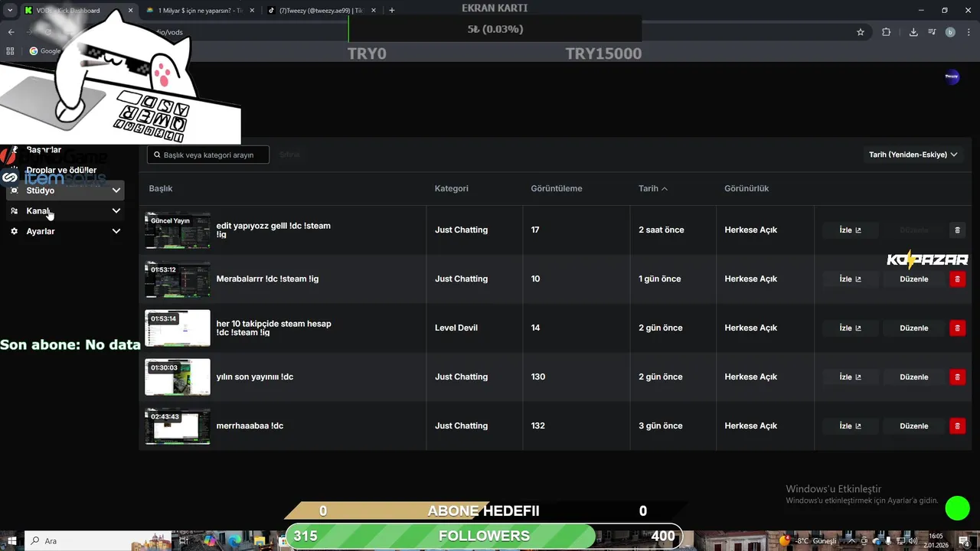The image size is (980, 551).
Task: Close the Tweezy TikTok tab
Action: point(374,10)
